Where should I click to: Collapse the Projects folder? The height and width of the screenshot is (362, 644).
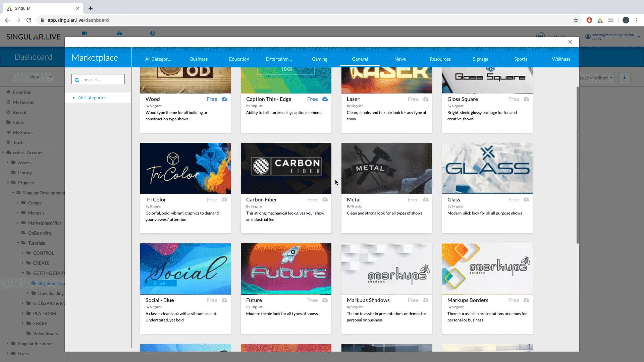coord(8,183)
